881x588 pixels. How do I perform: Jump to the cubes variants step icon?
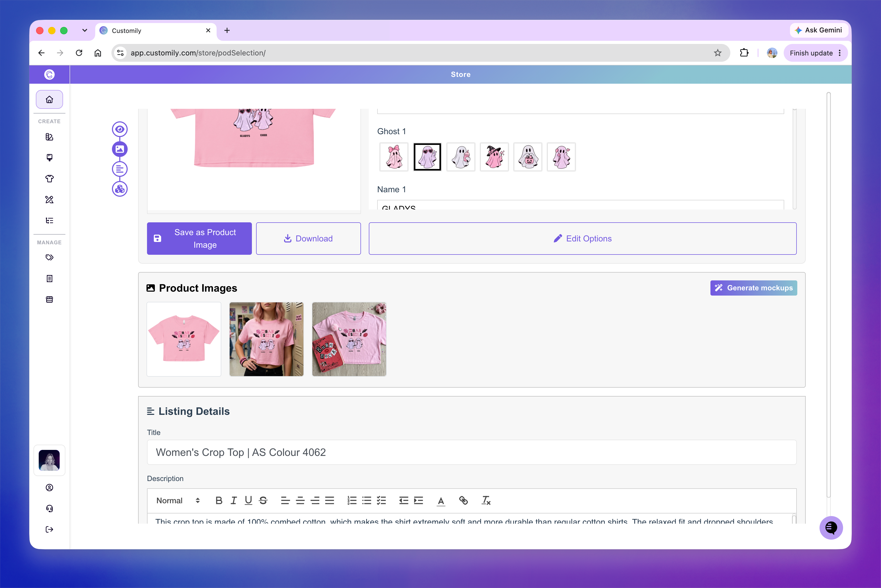coord(120,189)
